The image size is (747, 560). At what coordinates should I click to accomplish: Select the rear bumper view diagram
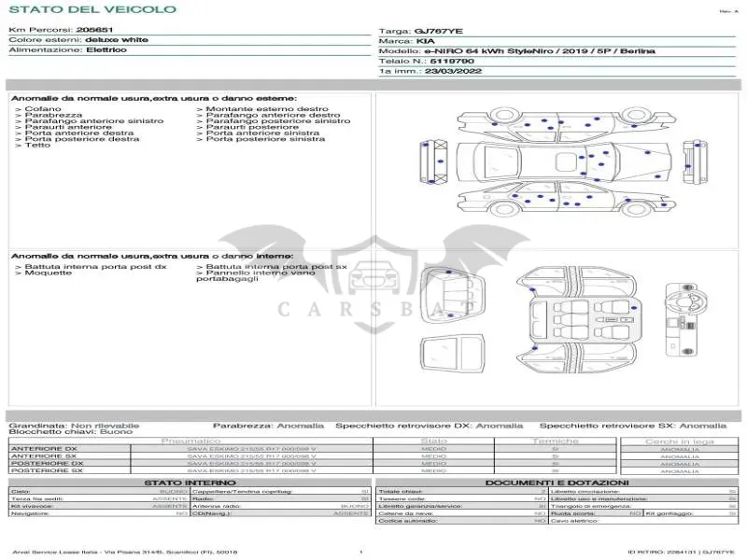(695, 161)
